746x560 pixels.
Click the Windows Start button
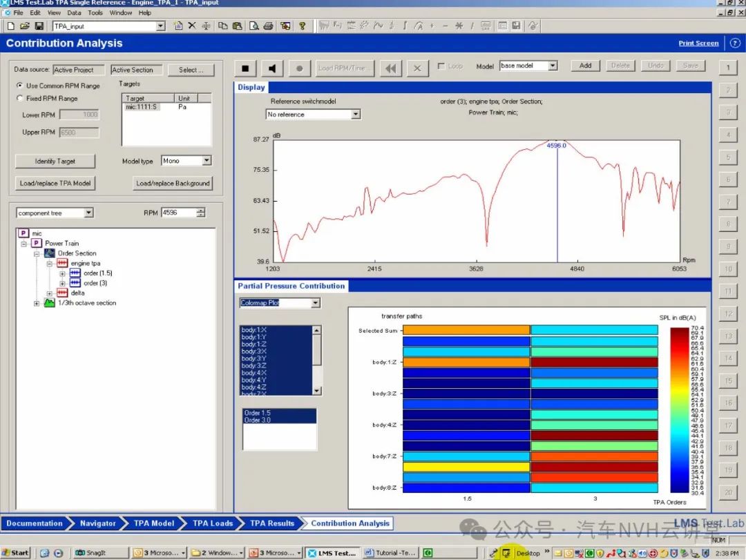pos(15,552)
